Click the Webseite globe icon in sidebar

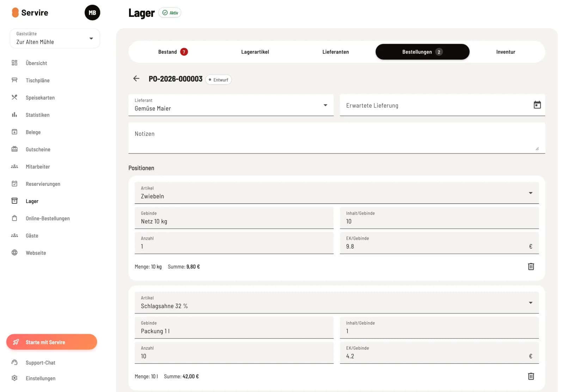click(x=14, y=252)
